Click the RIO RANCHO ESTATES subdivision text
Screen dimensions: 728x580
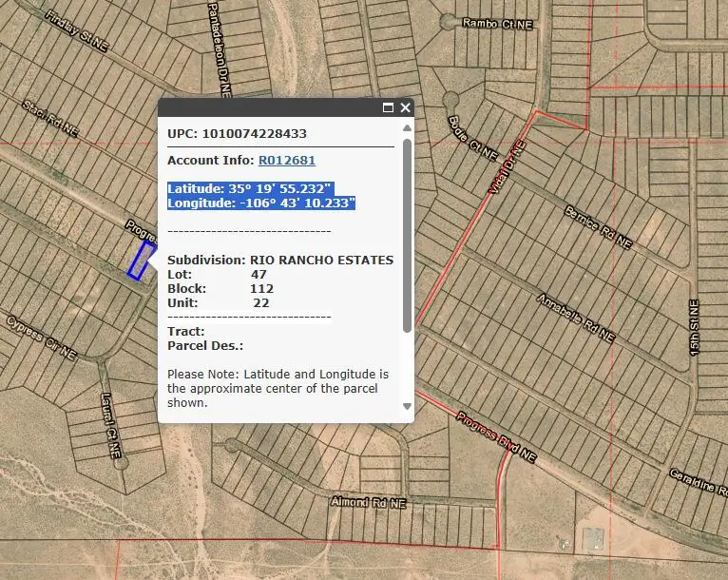pyautogui.click(x=321, y=260)
